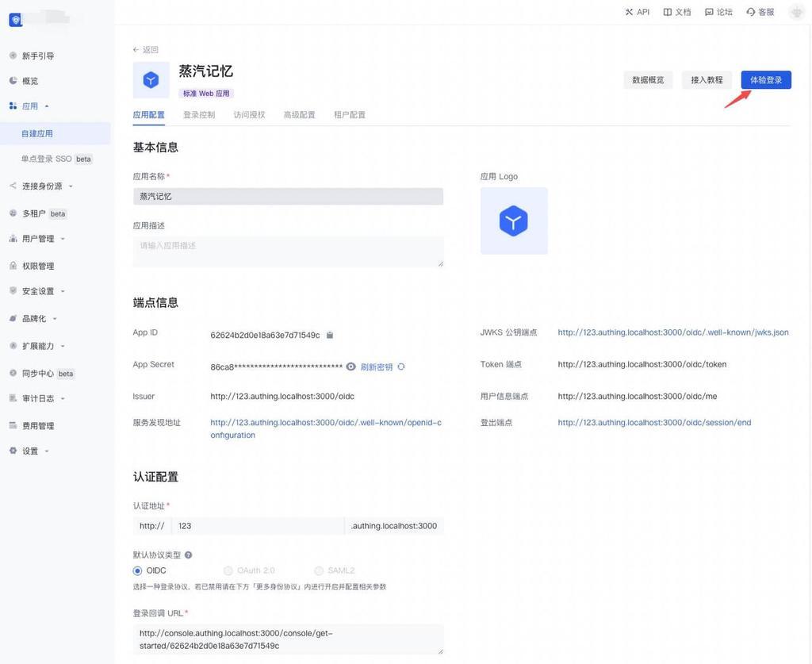Click the 连接身份源 share icon
The height and width of the screenshot is (664, 812).
13,186
